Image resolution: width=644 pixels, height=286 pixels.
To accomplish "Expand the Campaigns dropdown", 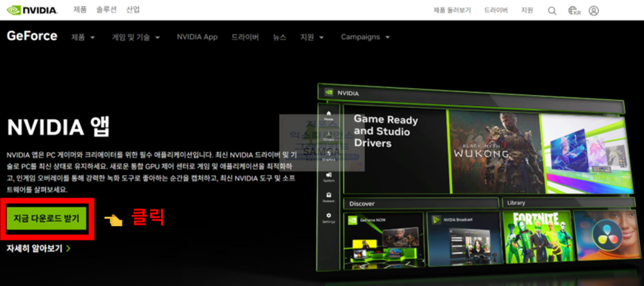I will point(365,37).
